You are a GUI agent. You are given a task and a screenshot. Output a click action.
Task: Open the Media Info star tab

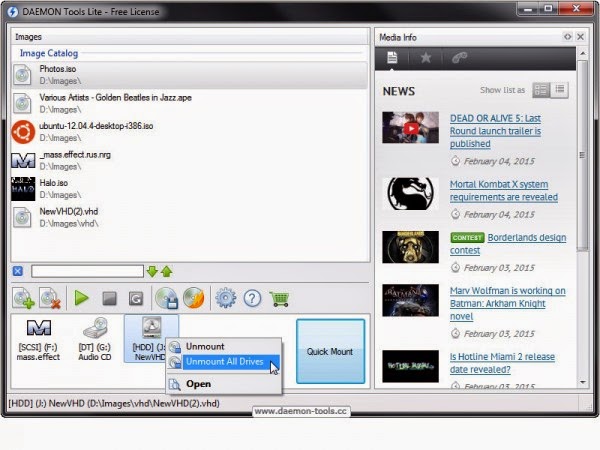point(426,58)
